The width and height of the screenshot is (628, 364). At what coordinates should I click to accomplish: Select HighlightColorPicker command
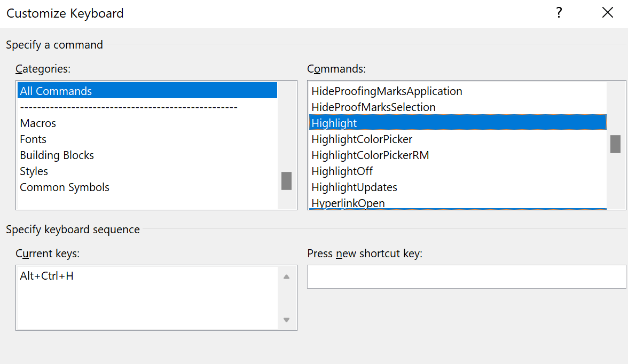pyautogui.click(x=362, y=139)
